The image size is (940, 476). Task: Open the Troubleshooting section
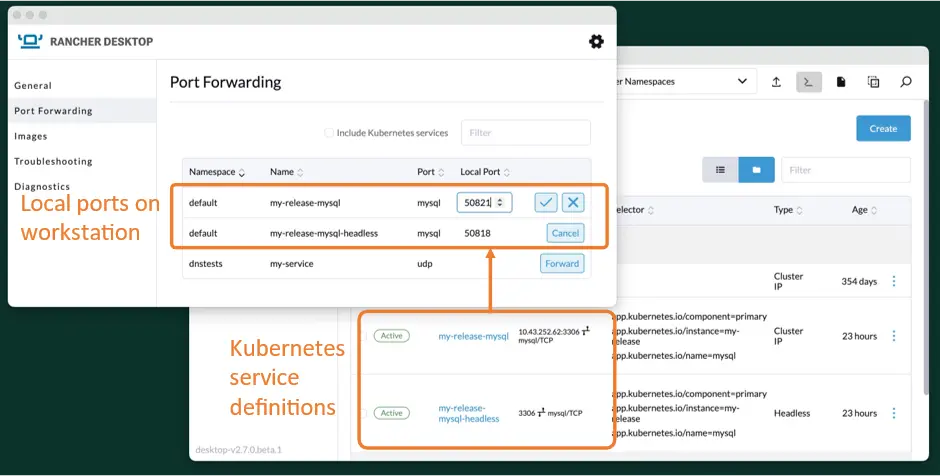click(53, 161)
